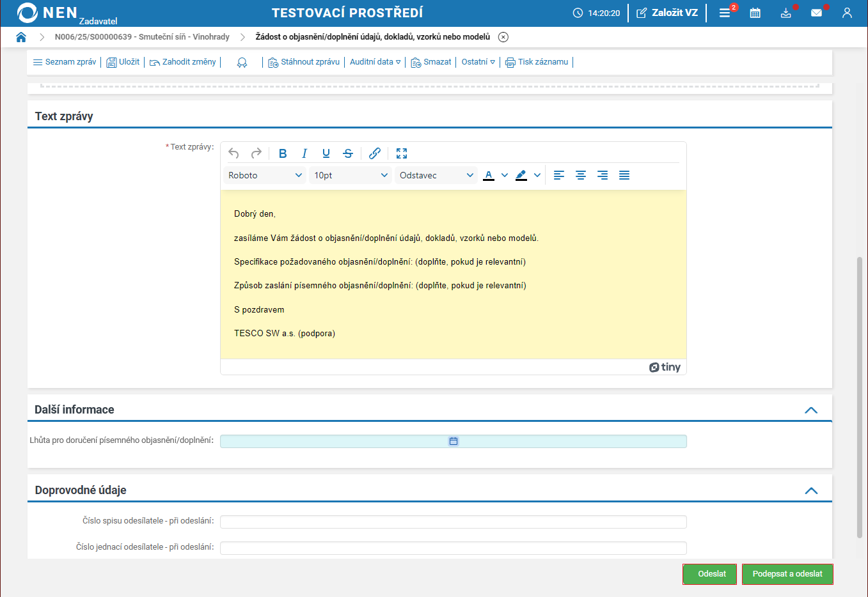
Task: Open the user profile icon
Action: (847, 13)
